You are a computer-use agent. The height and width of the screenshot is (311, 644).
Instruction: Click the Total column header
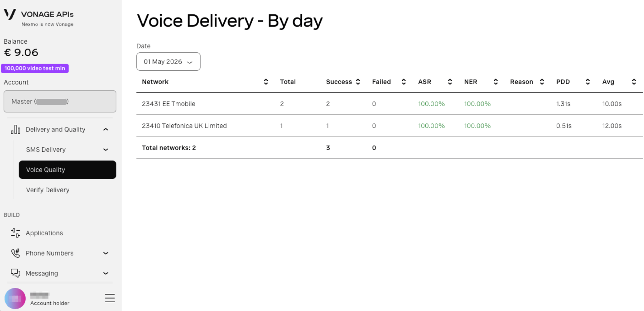[x=288, y=82]
